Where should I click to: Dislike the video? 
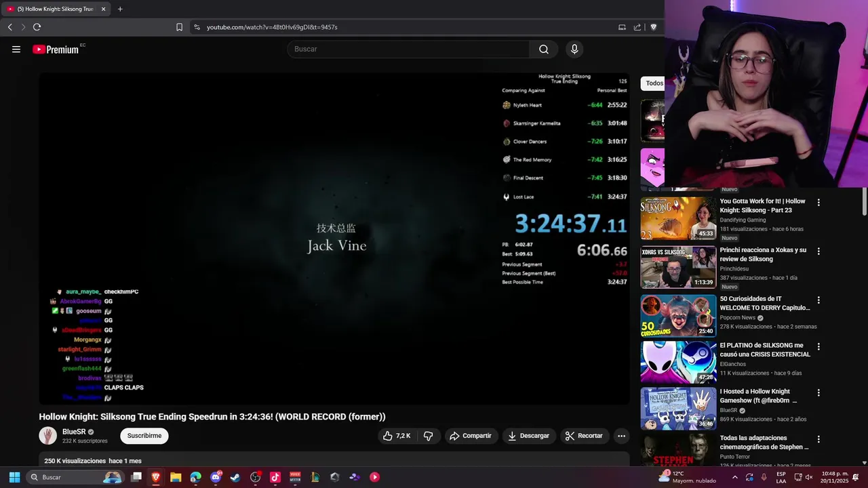pyautogui.click(x=428, y=436)
